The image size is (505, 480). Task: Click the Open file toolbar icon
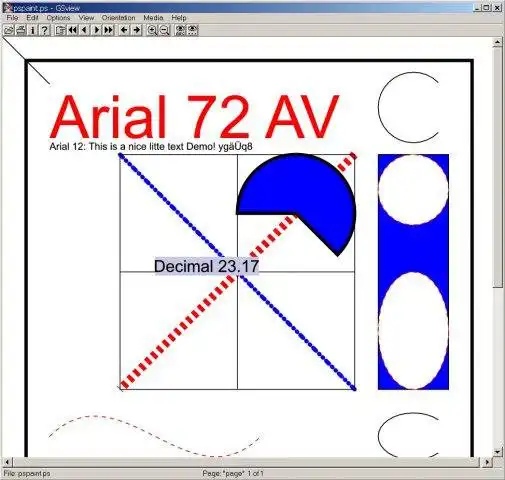coord(9,30)
